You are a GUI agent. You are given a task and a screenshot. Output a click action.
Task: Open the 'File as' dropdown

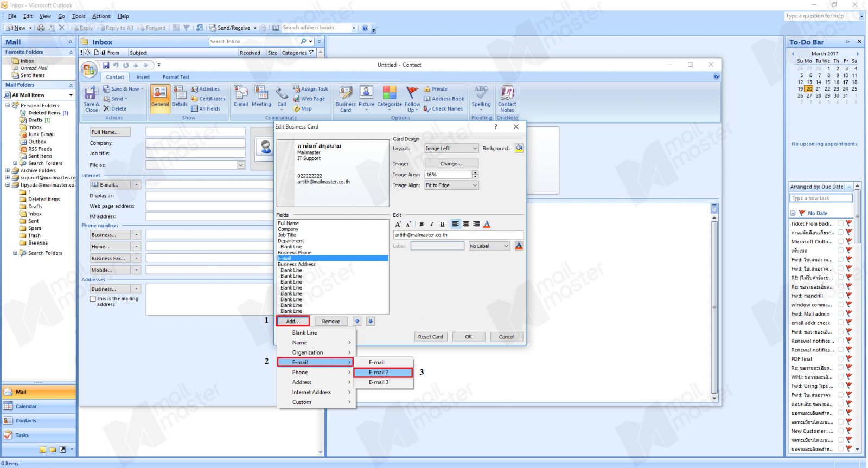241,165
